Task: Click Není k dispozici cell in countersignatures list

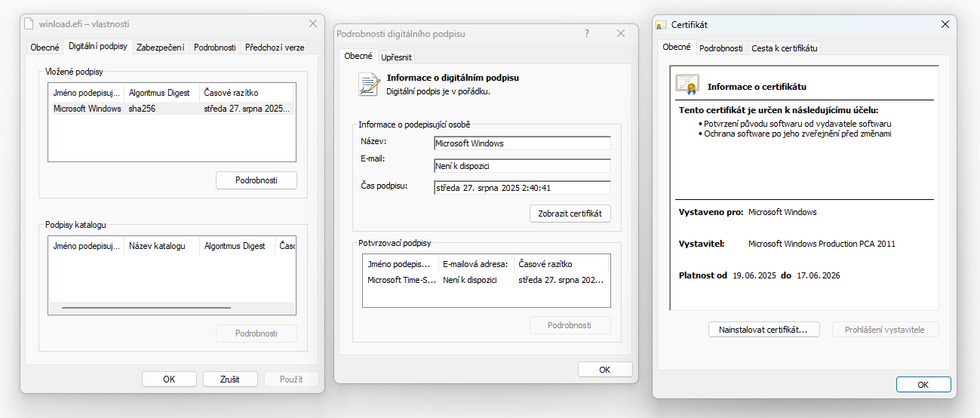Action: (470, 280)
